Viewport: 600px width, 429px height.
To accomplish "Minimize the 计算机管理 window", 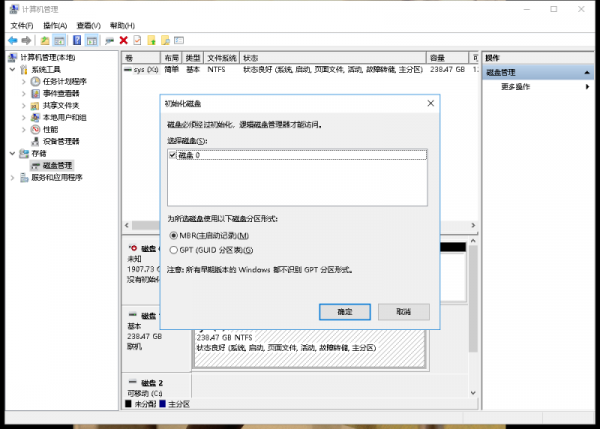I will click(527, 9).
